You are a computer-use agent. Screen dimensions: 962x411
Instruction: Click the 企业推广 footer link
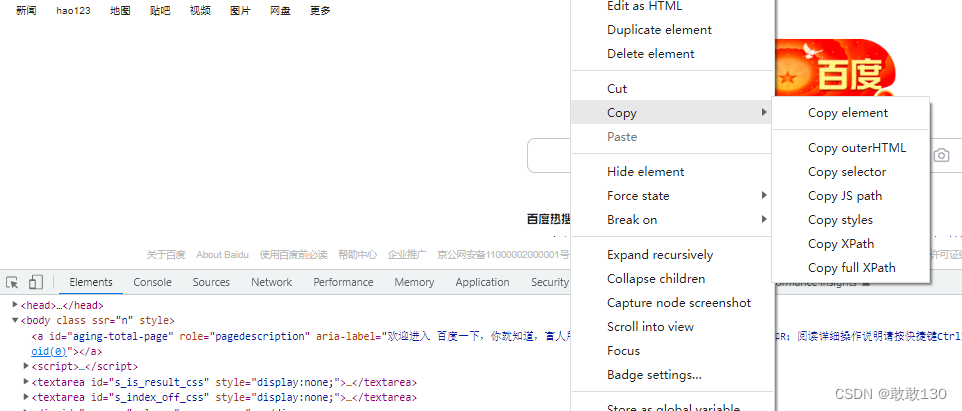pyautogui.click(x=407, y=255)
